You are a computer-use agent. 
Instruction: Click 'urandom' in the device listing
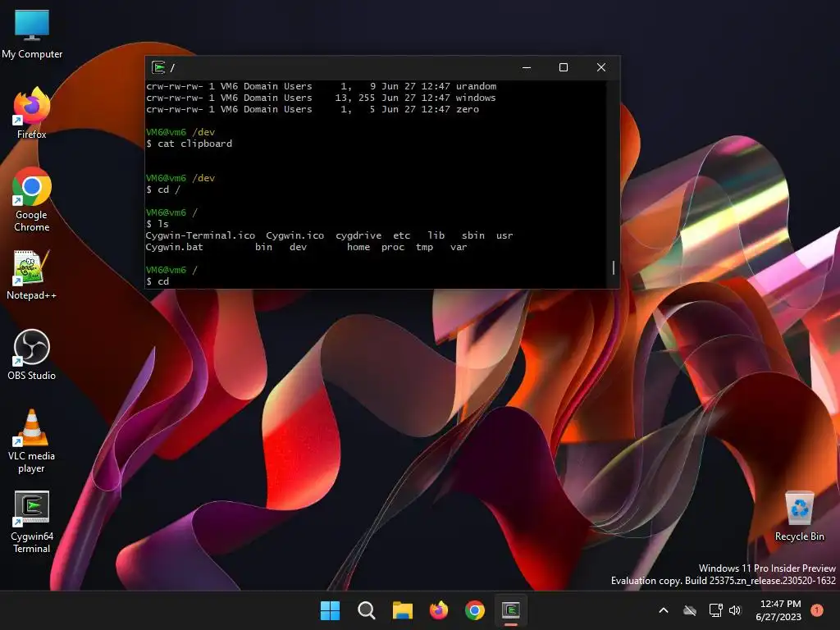coord(477,86)
